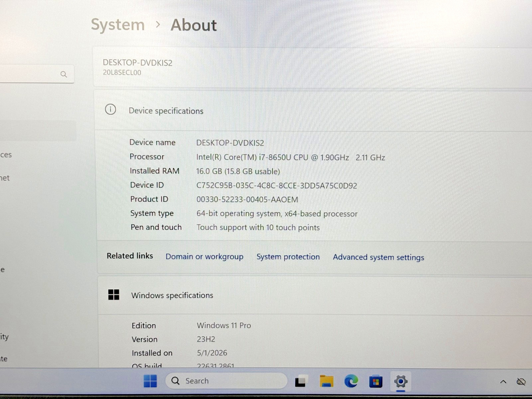Screen dimensions: 532x399
Task: Launch File Explorer from taskbar
Action: [x=326, y=381]
